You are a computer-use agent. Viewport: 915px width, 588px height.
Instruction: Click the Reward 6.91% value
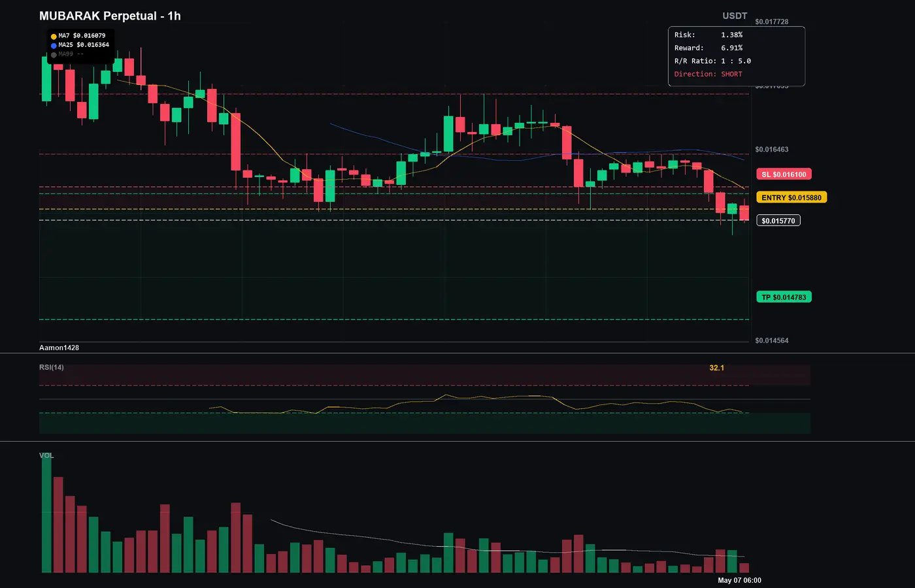(732, 48)
